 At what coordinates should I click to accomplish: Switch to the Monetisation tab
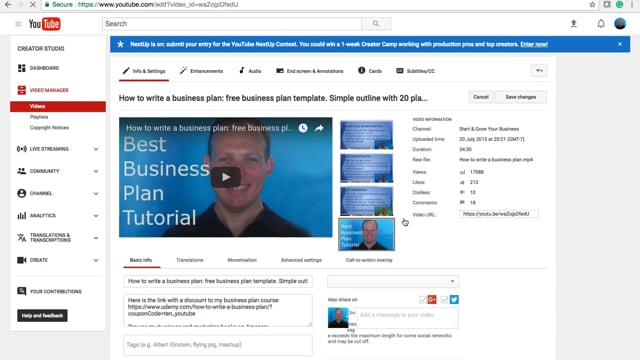pos(242,260)
